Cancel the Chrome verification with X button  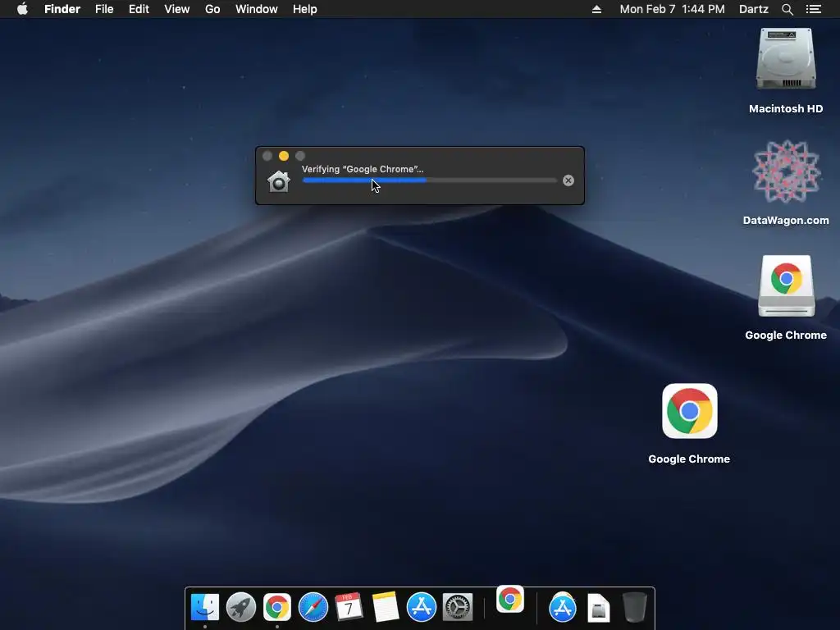pos(568,180)
